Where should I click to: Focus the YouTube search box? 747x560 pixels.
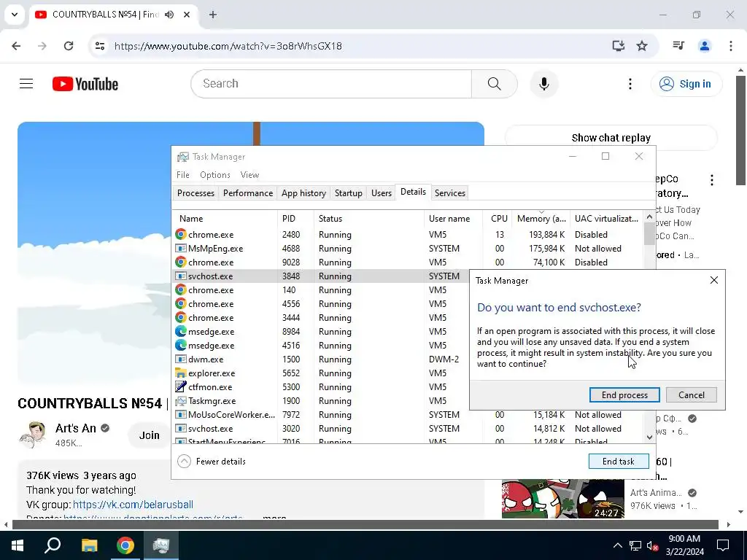pyautogui.click(x=331, y=84)
